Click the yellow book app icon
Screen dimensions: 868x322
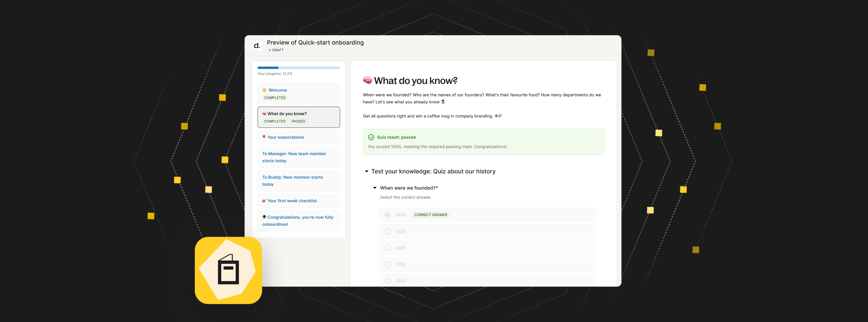[x=228, y=270]
